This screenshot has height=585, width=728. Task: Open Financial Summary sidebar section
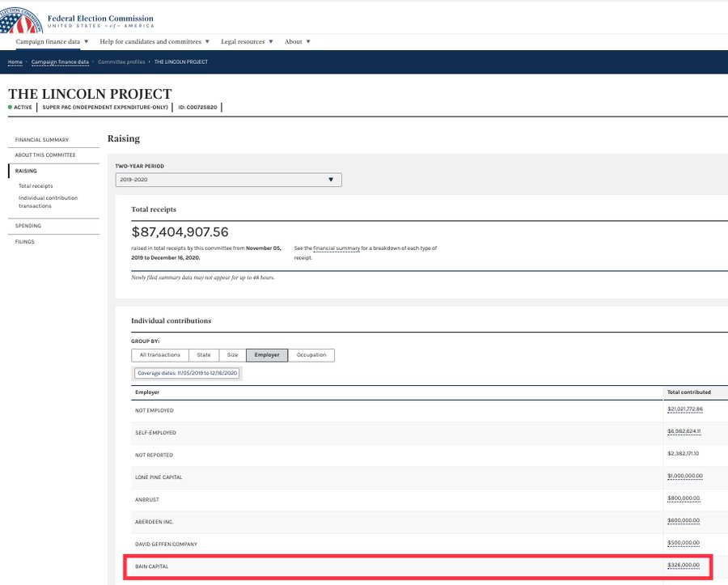click(x=42, y=140)
